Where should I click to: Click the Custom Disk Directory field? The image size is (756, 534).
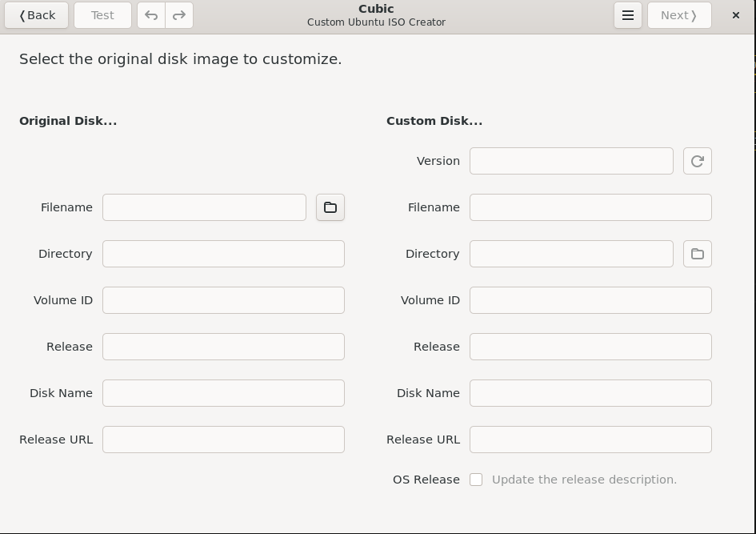571,254
